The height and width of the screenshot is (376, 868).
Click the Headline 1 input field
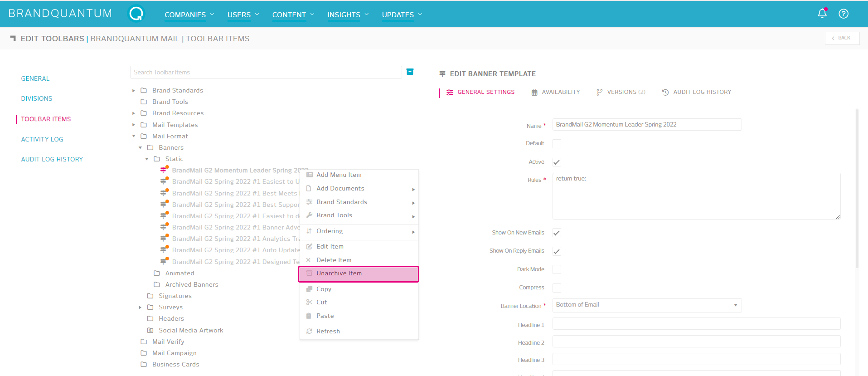click(696, 324)
